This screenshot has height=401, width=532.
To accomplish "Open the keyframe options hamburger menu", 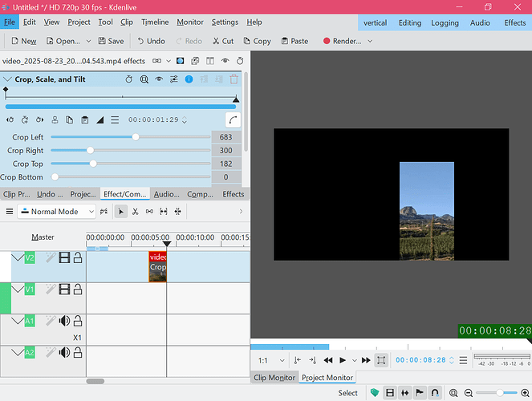I will click(115, 120).
